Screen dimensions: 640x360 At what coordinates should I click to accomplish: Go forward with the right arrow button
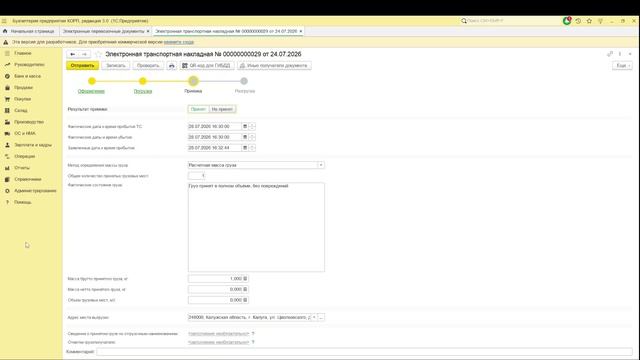click(x=84, y=54)
